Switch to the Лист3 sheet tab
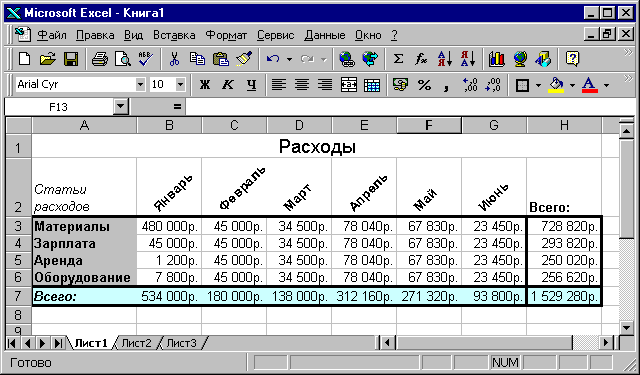The image size is (640, 375). [x=181, y=343]
